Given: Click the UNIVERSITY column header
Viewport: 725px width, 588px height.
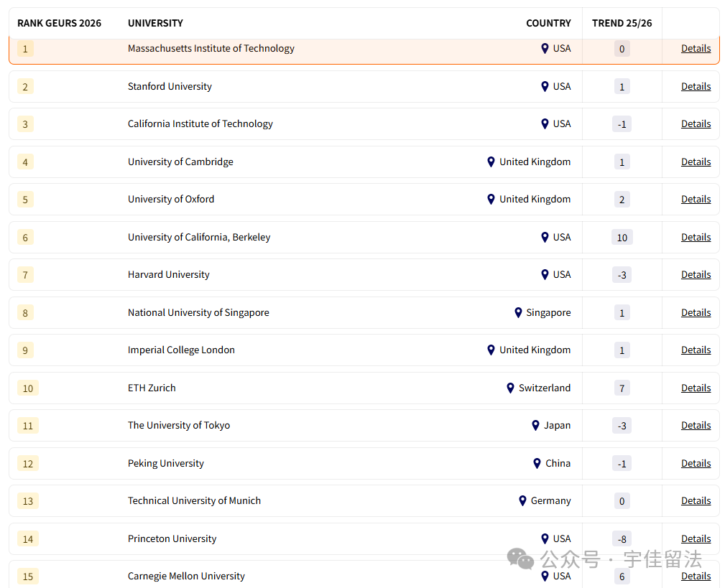Looking at the screenshot, I should 155,23.
